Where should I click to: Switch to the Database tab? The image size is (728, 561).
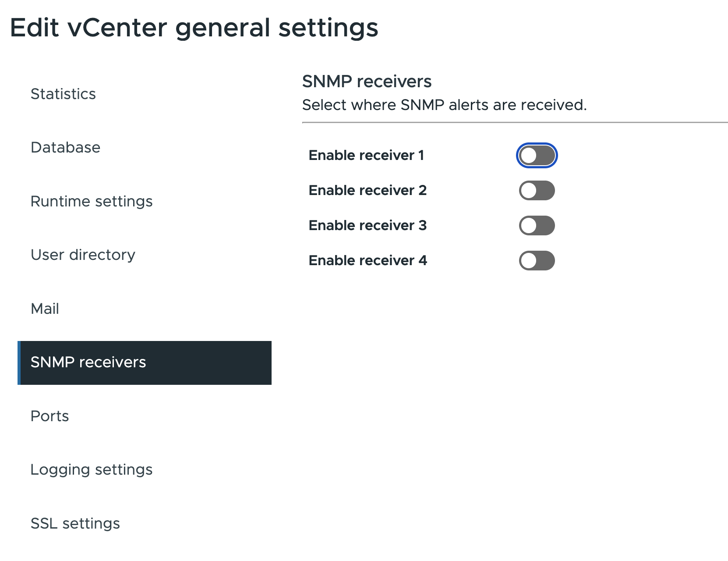(65, 147)
